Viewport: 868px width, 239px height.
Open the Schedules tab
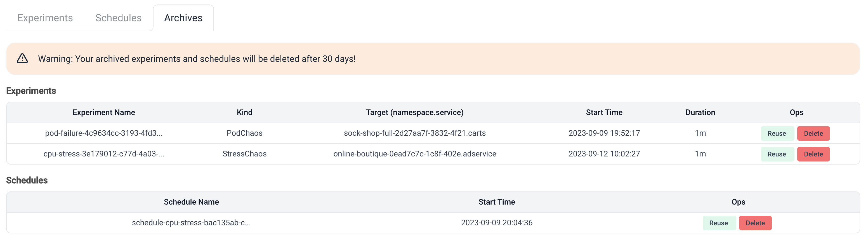tap(118, 18)
